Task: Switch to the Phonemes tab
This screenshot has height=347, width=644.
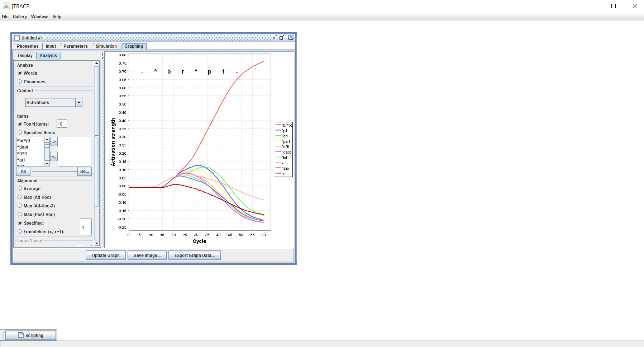Action: point(28,46)
